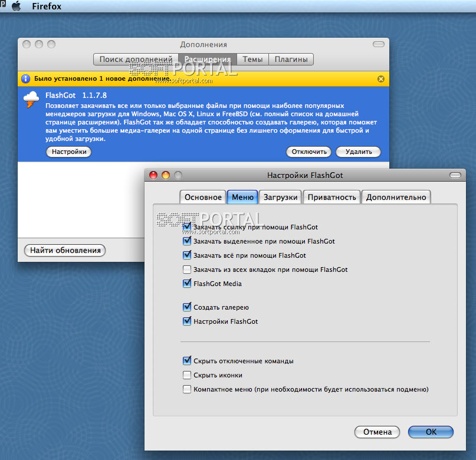Toggle the FlashGot Media checkbox

[x=187, y=284]
